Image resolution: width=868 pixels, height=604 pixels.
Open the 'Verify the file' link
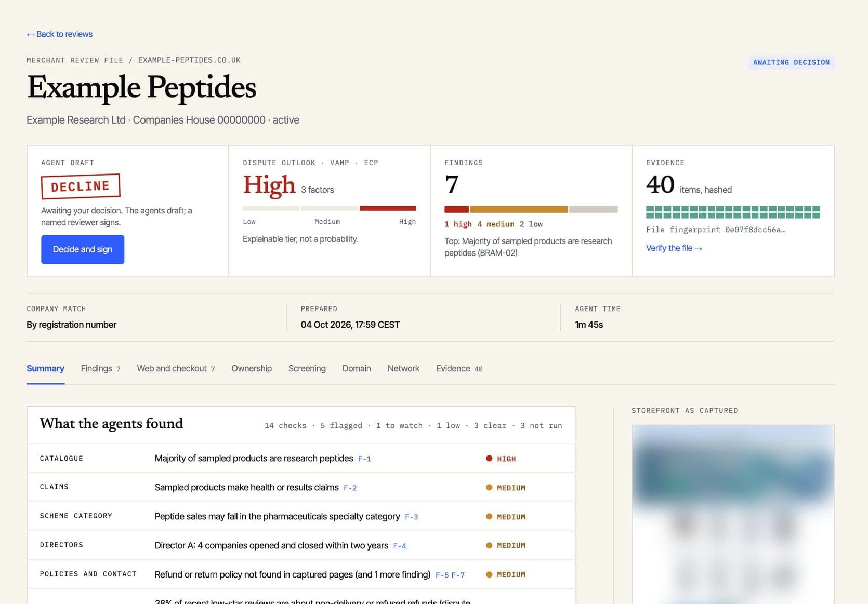(x=674, y=248)
